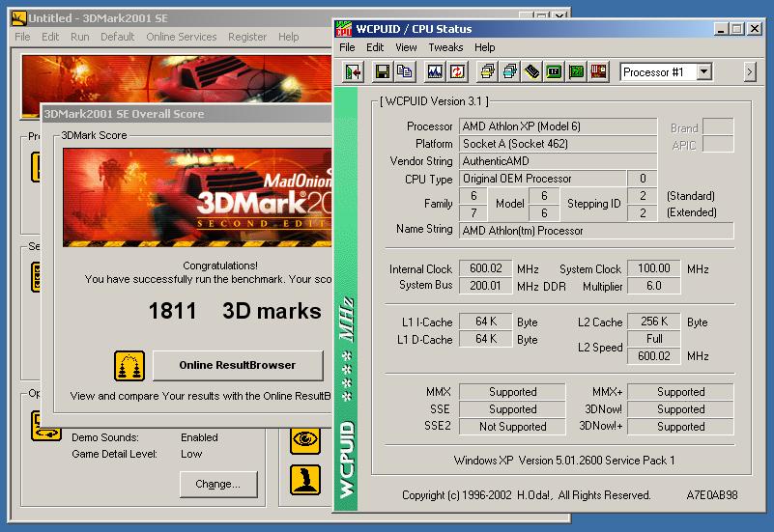Click the Processor field 'AMD Athlon XP (Model 6)'
774x532 pixels.
[558, 126]
